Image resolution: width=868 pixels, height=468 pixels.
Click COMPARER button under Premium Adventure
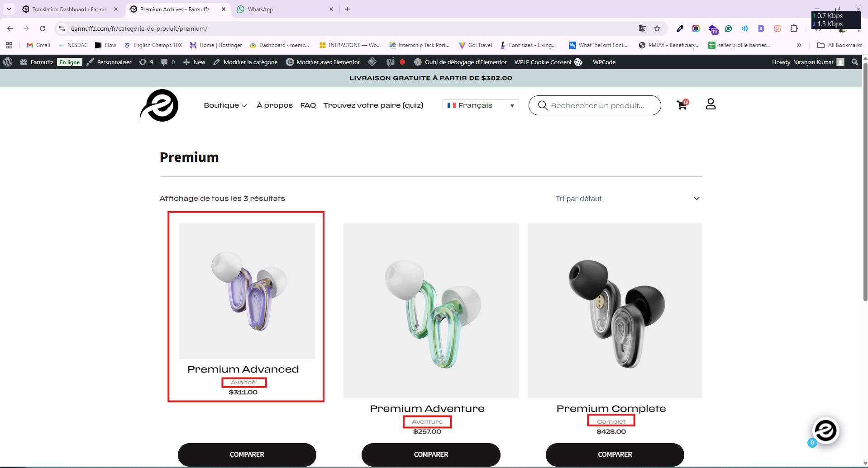point(431,454)
